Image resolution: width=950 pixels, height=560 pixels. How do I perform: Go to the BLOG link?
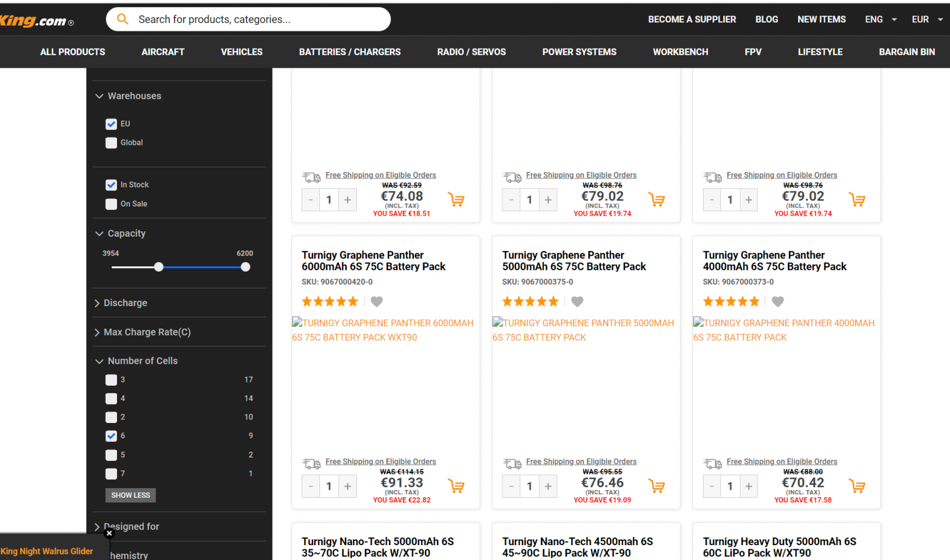pyautogui.click(x=767, y=20)
